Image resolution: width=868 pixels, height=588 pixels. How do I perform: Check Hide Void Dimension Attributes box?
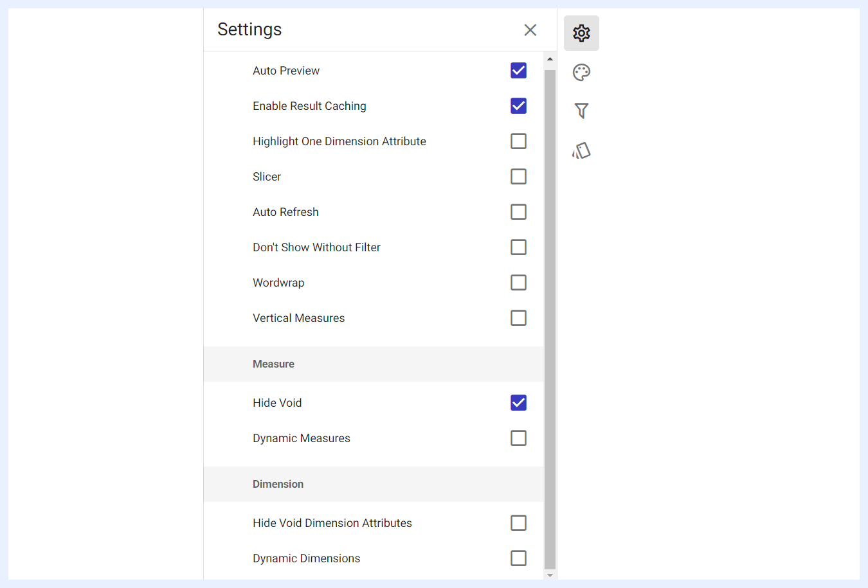tap(518, 523)
